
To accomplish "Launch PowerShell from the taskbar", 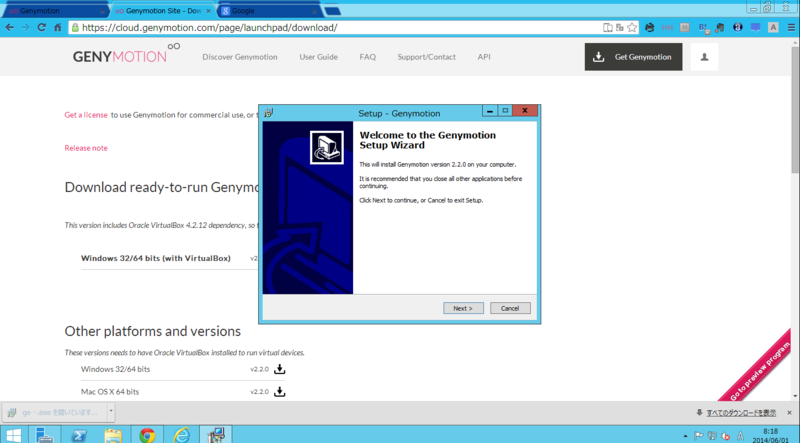I will [x=79, y=435].
